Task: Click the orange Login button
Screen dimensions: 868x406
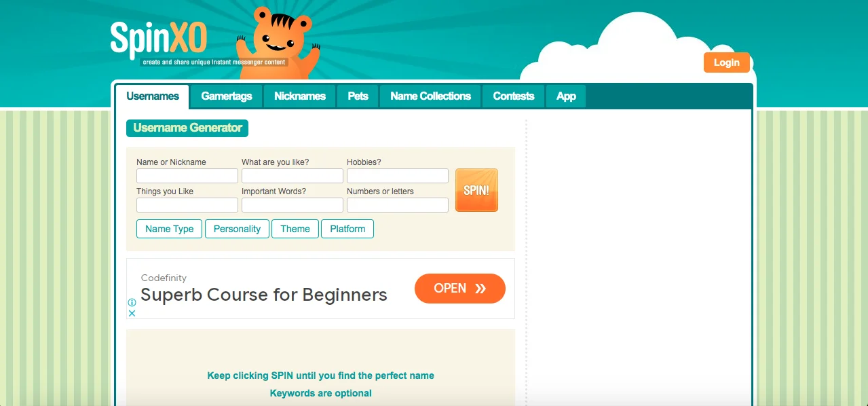Action: tap(727, 62)
